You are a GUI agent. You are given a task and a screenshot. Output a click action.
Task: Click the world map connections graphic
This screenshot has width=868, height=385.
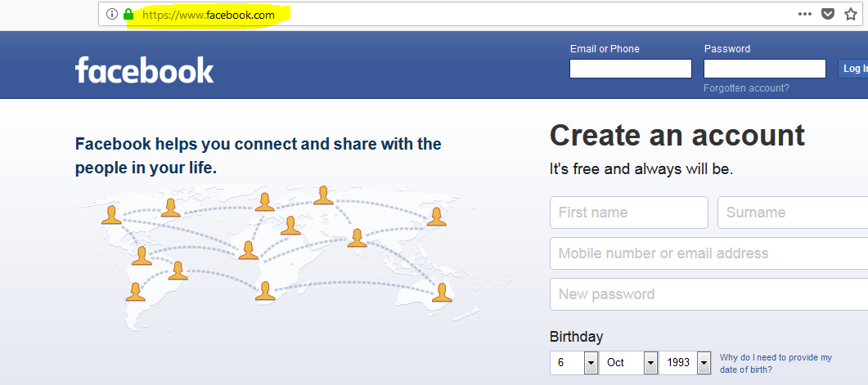click(278, 249)
